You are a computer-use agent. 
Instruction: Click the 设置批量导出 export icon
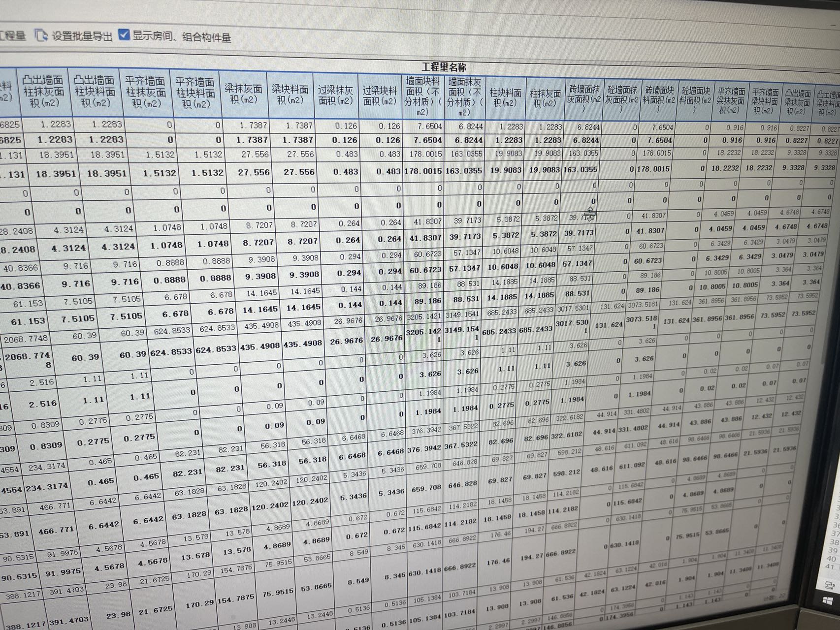click(x=41, y=35)
